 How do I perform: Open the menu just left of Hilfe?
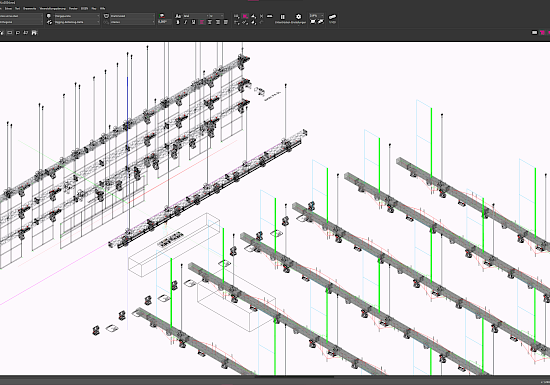click(94, 8)
